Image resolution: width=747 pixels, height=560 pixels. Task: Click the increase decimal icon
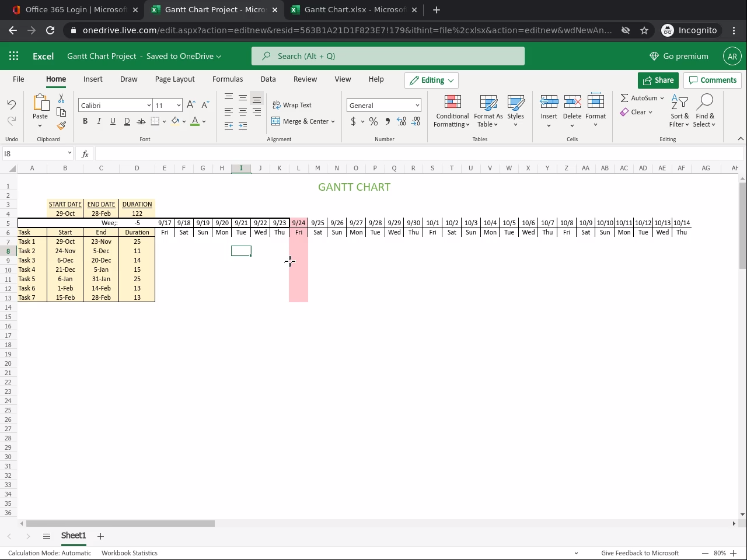click(x=402, y=121)
